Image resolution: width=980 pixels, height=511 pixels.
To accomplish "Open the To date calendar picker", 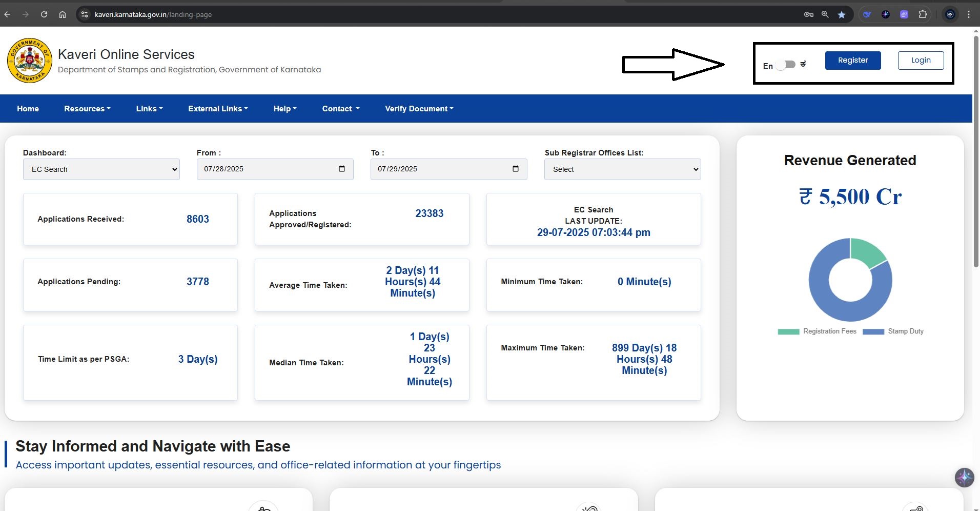I will point(516,169).
